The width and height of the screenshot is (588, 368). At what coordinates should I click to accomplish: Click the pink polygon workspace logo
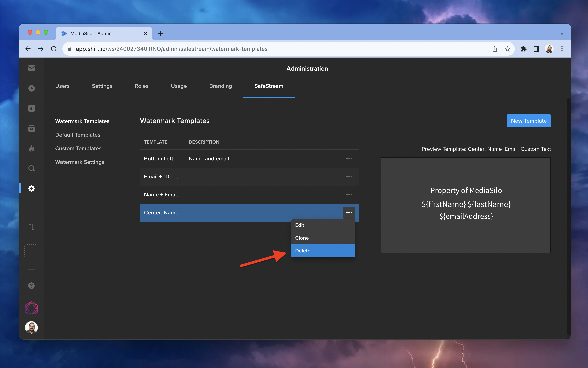tap(31, 308)
